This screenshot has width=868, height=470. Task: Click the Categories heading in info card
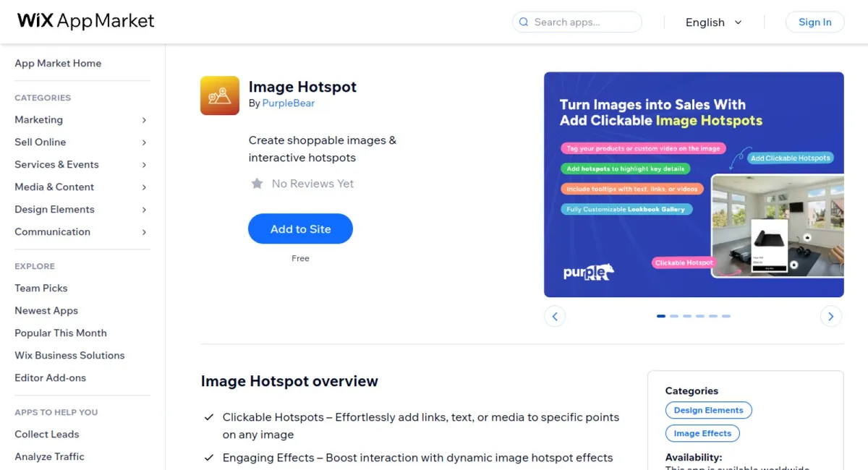point(692,390)
